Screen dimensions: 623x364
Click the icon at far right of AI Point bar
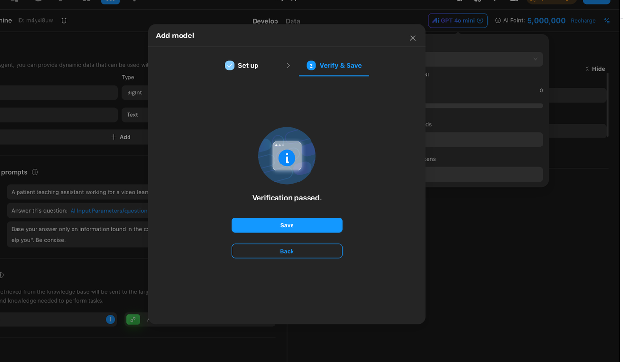point(606,20)
